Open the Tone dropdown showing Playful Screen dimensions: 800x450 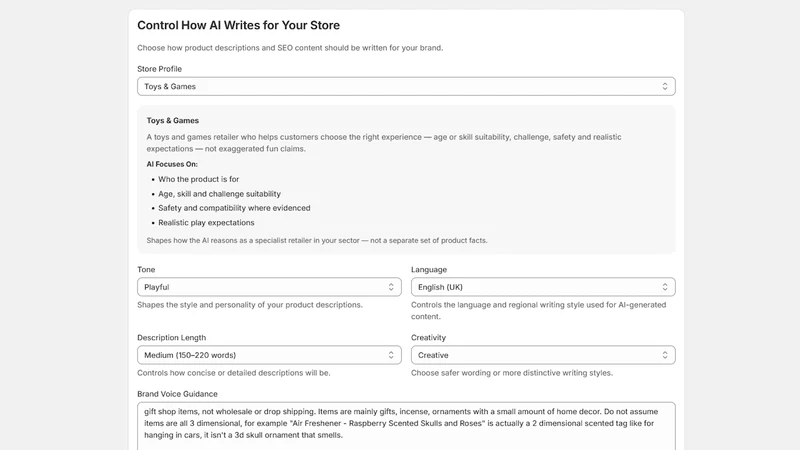tap(269, 287)
